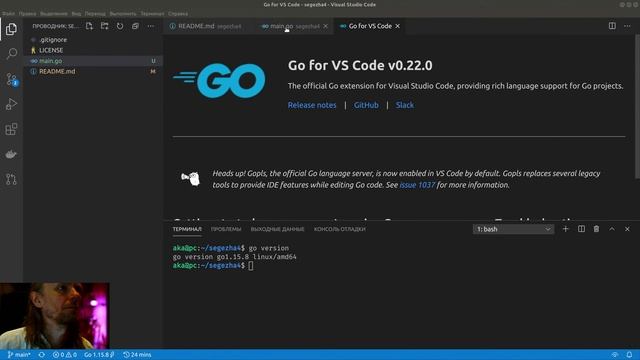Screen dimensions: 640x360
Task: Click Go 1.15.8 version in status bar
Action: click(x=99, y=355)
